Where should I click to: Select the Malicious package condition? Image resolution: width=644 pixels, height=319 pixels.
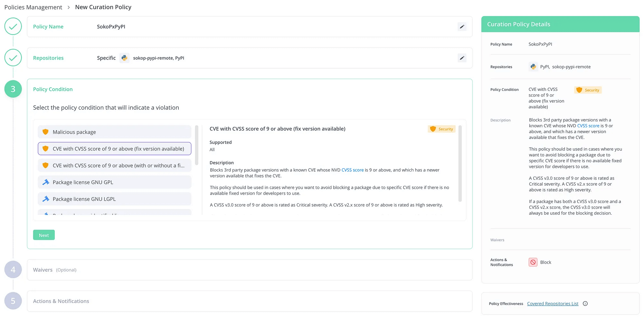point(114,132)
